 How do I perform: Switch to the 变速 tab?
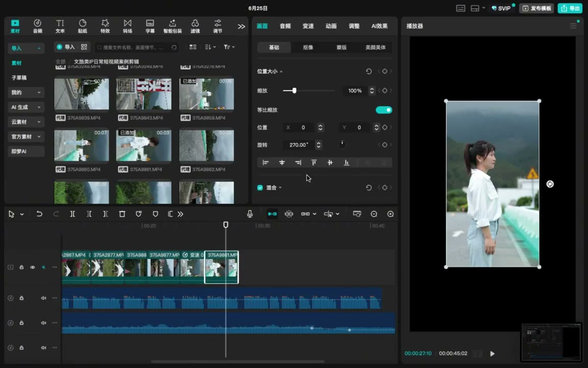308,26
